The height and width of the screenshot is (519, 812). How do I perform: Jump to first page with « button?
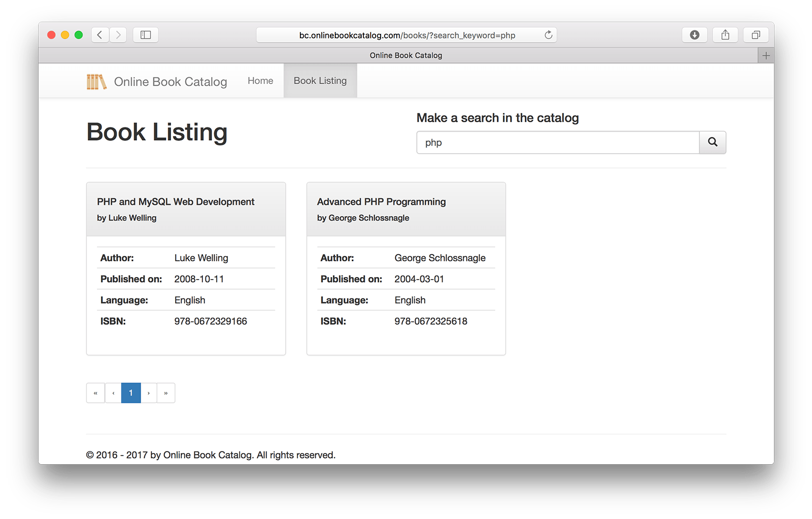[95, 393]
